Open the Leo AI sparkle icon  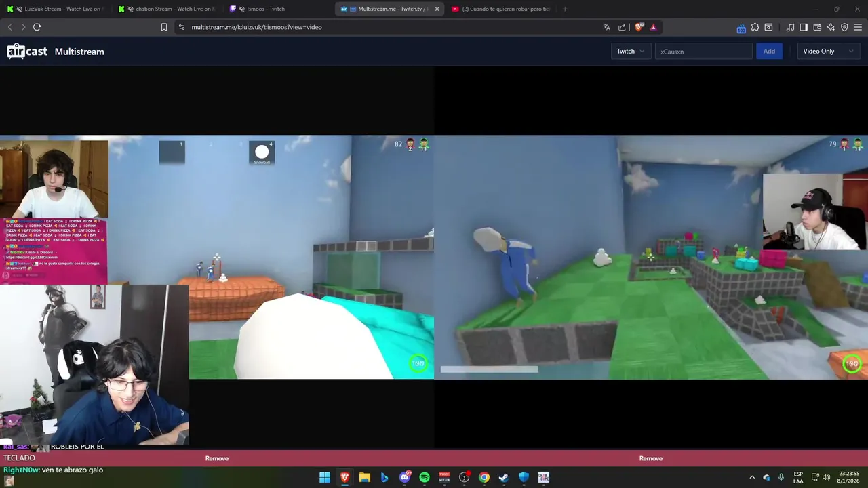pyautogui.click(x=831, y=27)
